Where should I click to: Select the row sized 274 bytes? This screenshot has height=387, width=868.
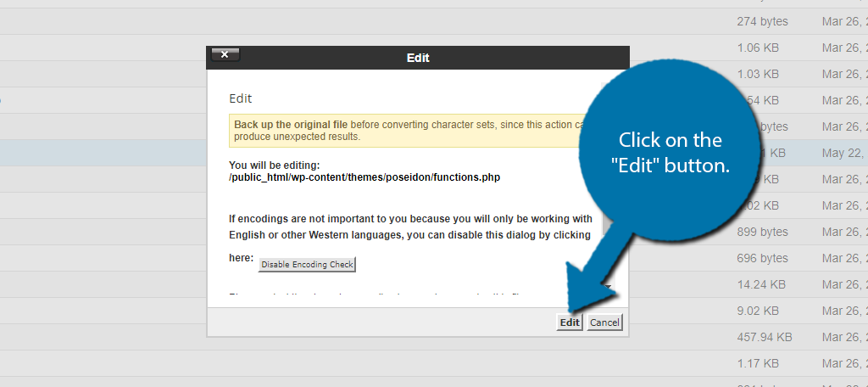pyautogui.click(x=762, y=21)
